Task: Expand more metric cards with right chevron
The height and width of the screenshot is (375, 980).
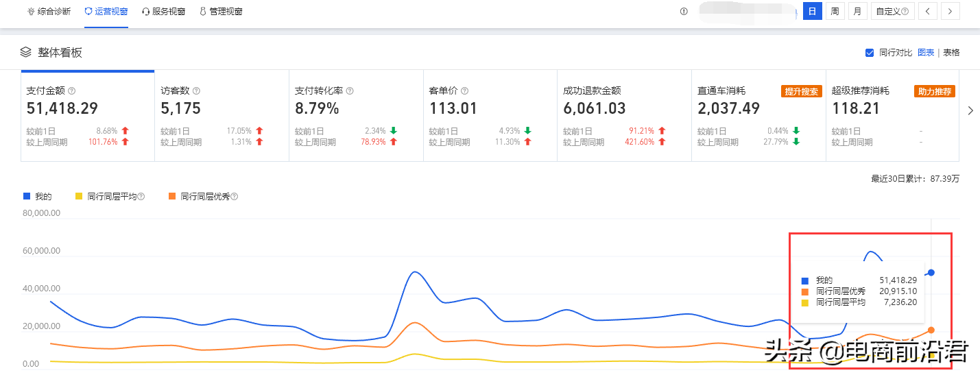Action: [x=970, y=110]
